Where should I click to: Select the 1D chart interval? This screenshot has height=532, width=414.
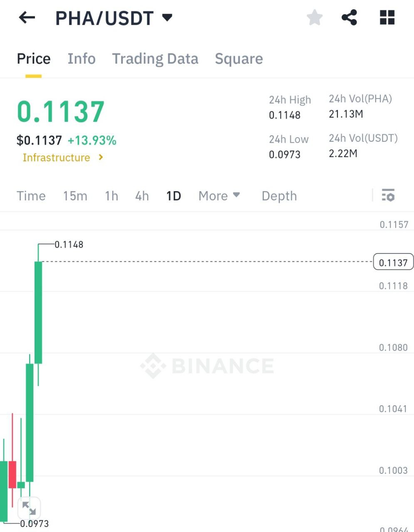point(174,196)
